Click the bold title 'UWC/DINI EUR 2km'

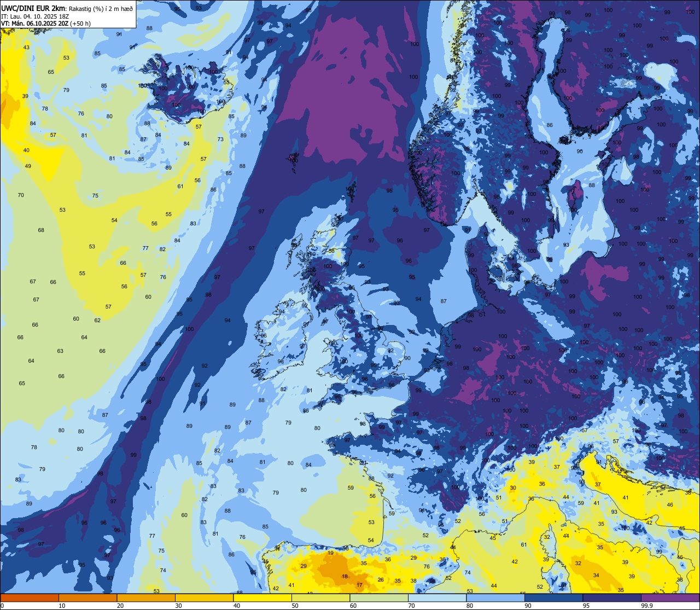point(33,8)
